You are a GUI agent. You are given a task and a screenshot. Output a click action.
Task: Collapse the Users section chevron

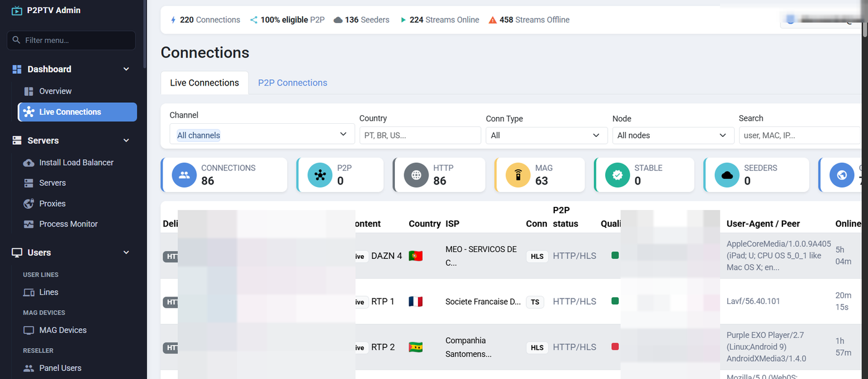[x=126, y=253]
